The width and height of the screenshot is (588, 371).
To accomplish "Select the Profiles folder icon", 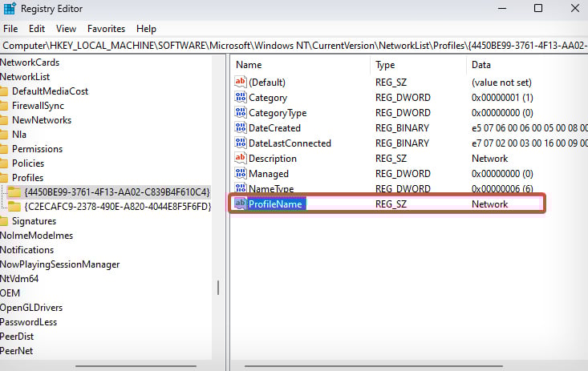I will pyautogui.click(x=4, y=178).
